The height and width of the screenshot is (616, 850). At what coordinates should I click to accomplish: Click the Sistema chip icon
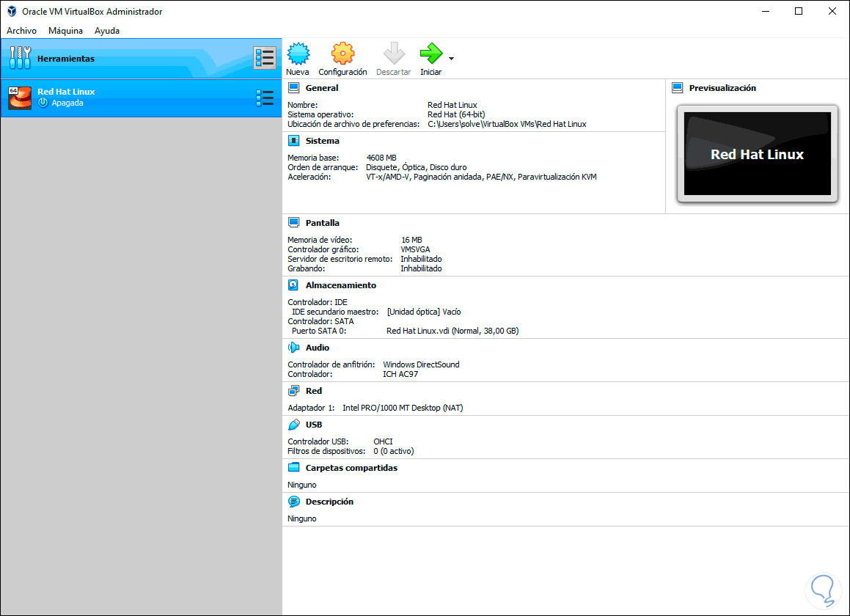294,141
